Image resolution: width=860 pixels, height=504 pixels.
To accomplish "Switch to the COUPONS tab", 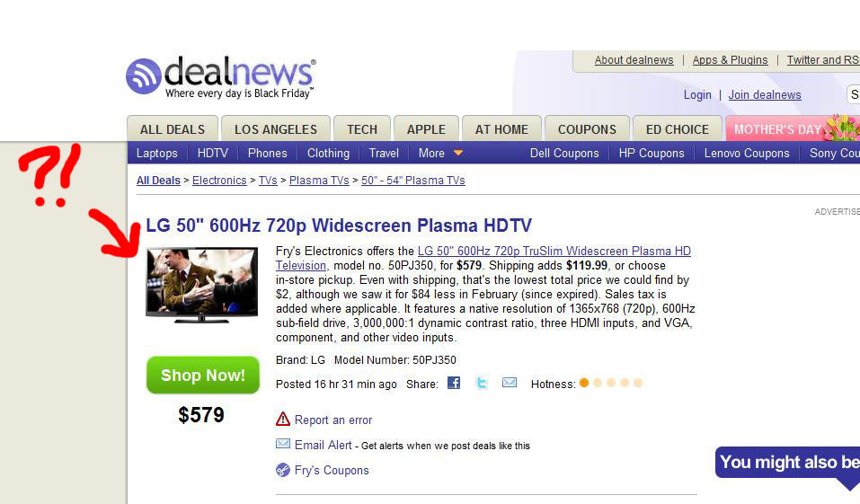I will (x=587, y=129).
